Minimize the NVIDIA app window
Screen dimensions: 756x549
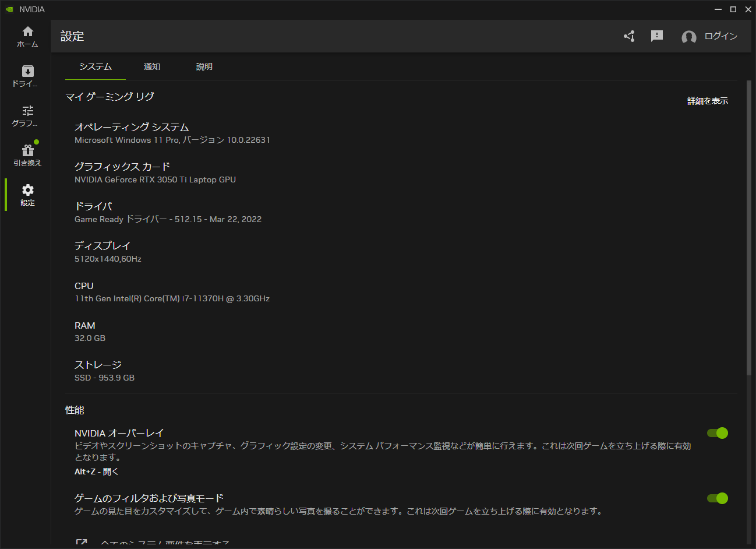[718, 9]
